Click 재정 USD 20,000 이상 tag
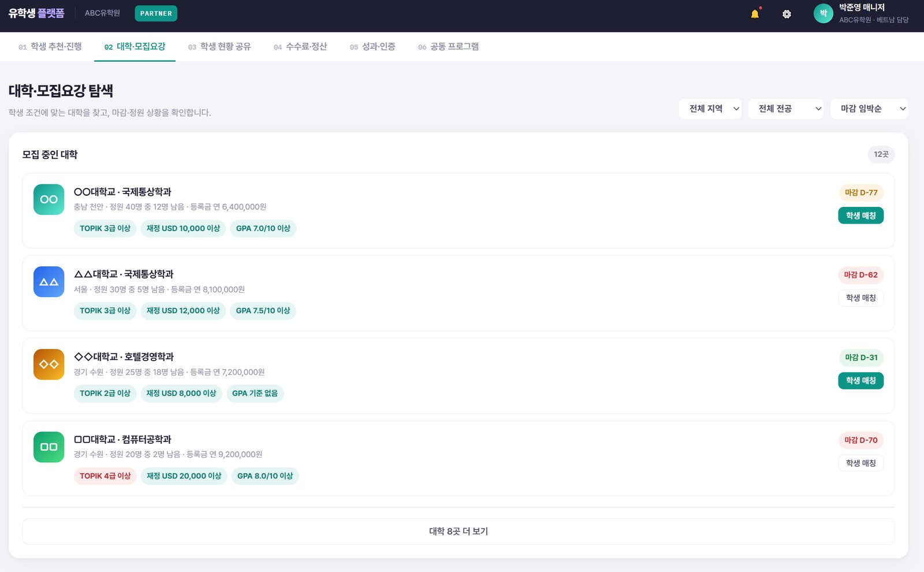The image size is (924, 572). (x=184, y=476)
